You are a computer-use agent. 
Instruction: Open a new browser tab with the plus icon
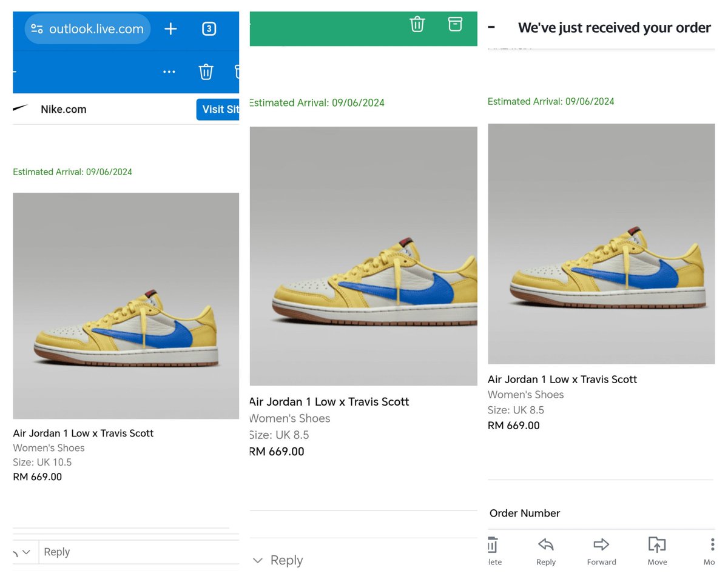coord(170,28)
